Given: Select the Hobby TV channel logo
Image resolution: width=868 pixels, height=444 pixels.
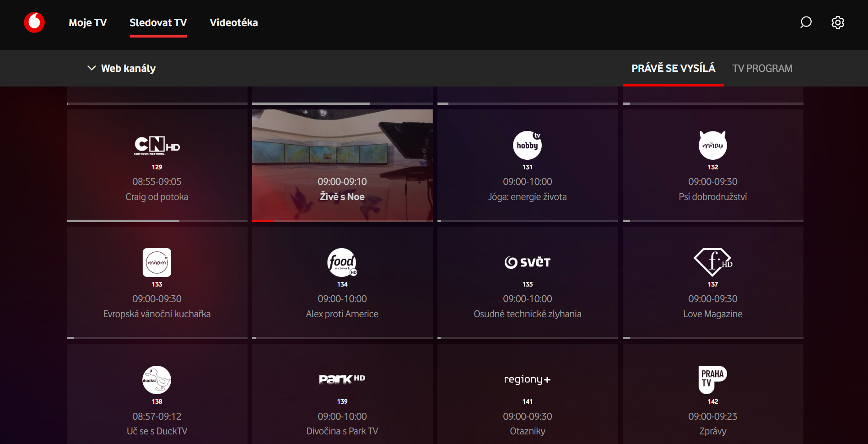Looking at the screenshot, I should click(527, 145).
